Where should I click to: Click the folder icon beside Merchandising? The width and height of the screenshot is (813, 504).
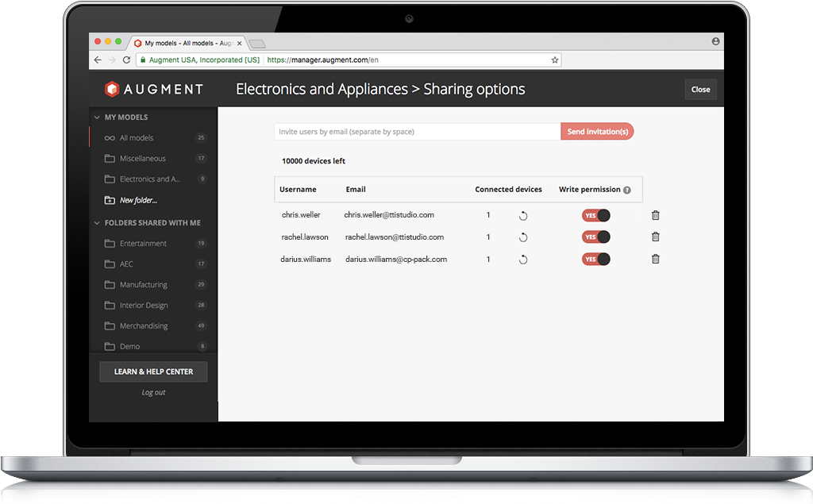click(110, 325)
